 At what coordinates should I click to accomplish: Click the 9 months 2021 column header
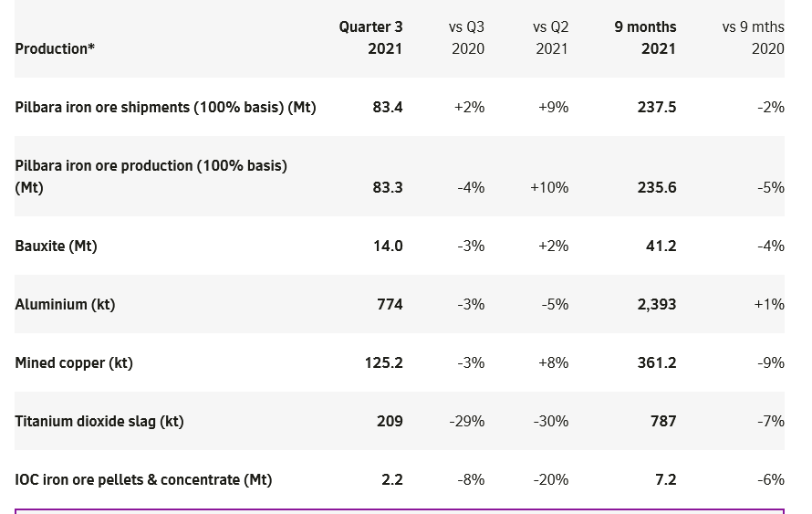tap(645, 37)
